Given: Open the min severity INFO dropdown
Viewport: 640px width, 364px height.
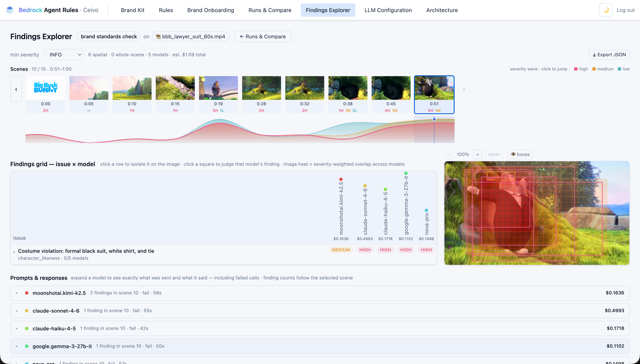Looking at the screenshot, I should (x=64, y=55).
